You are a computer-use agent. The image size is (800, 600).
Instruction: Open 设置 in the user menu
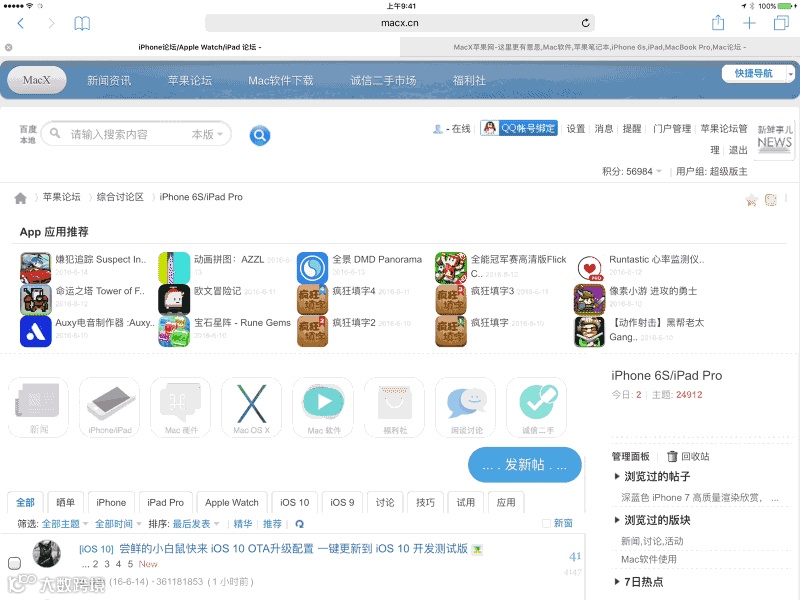(x=576, y=129)
